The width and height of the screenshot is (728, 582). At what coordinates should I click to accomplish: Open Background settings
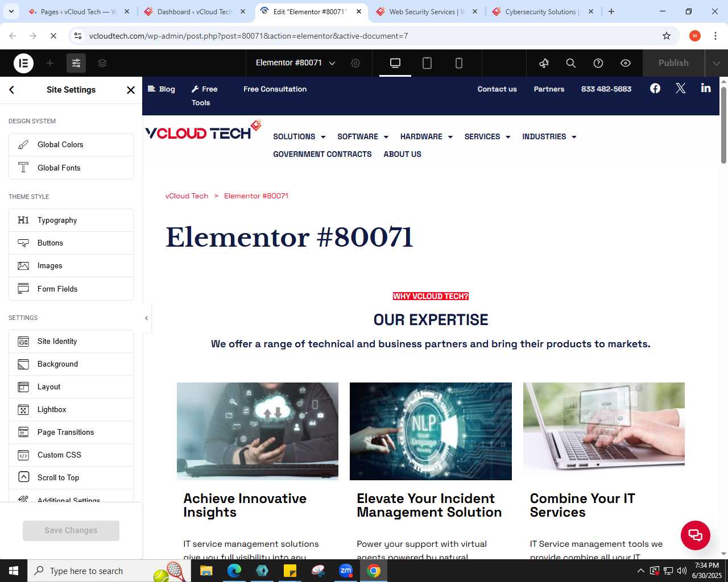click(71, 364)
